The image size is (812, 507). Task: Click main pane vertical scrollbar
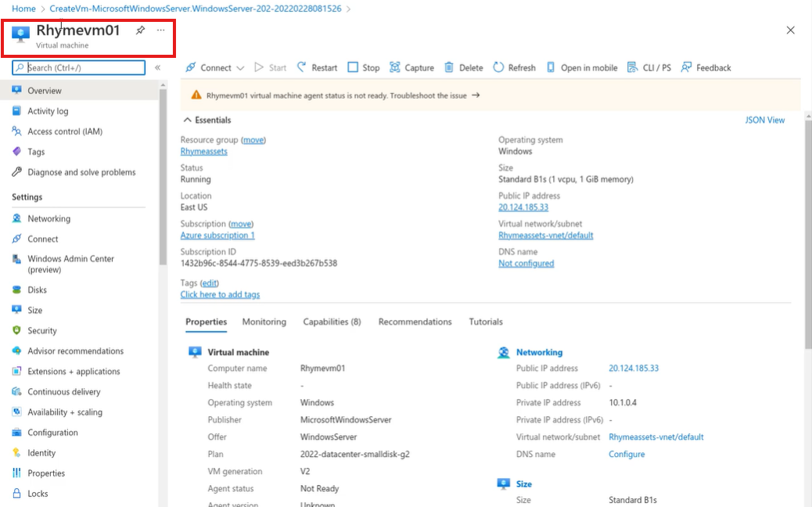click(808, 235)
